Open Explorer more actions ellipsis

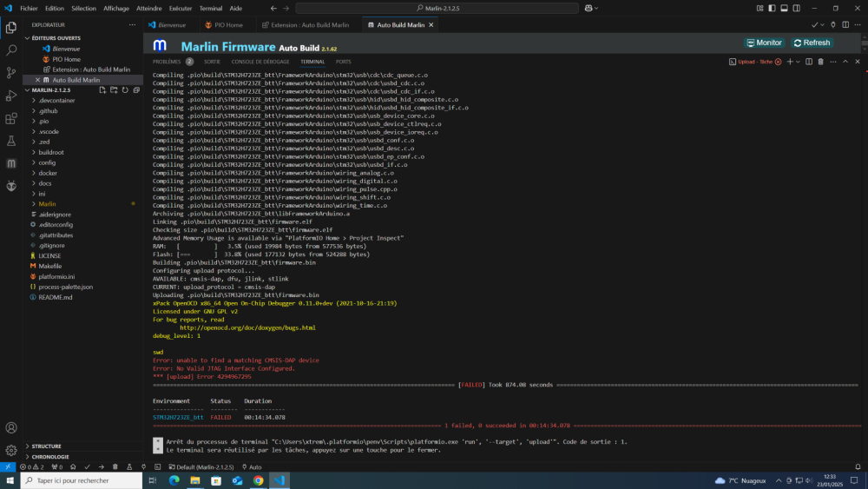[132, 25]
